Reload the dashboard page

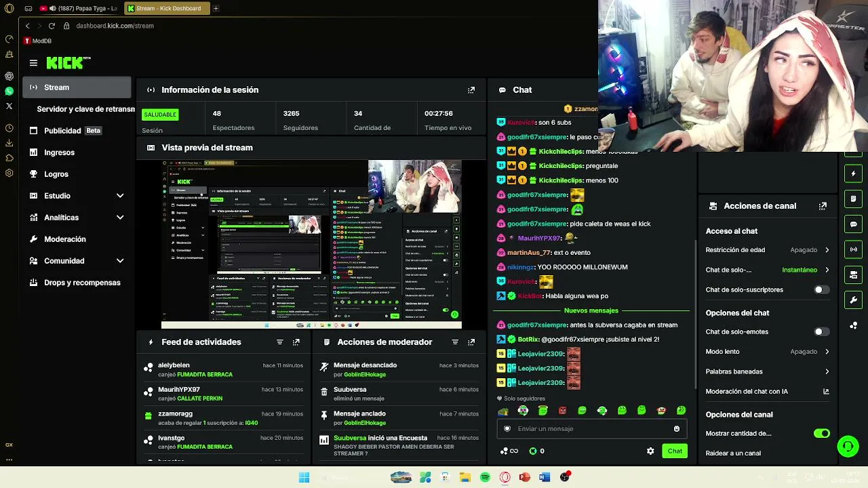(52, 26)
